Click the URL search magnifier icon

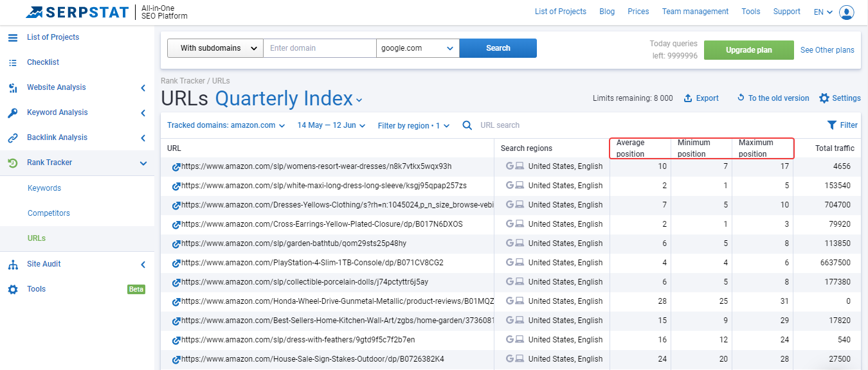[467, 125]
